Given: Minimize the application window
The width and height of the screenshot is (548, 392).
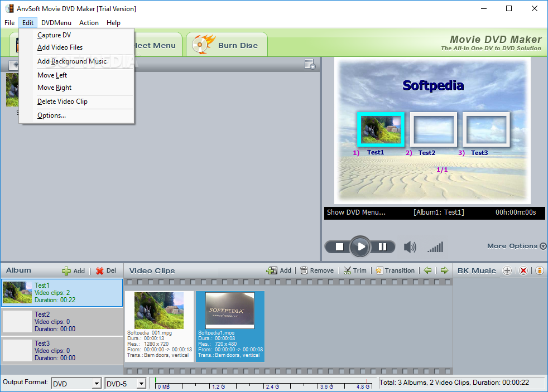Looking at the screenshot, I should tap(484, 8).
